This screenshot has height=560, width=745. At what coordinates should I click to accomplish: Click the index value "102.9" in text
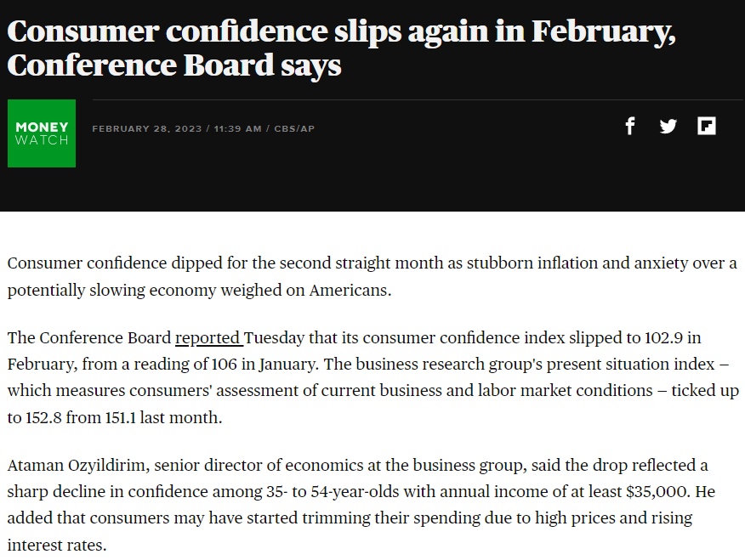[x=663, y=337]
